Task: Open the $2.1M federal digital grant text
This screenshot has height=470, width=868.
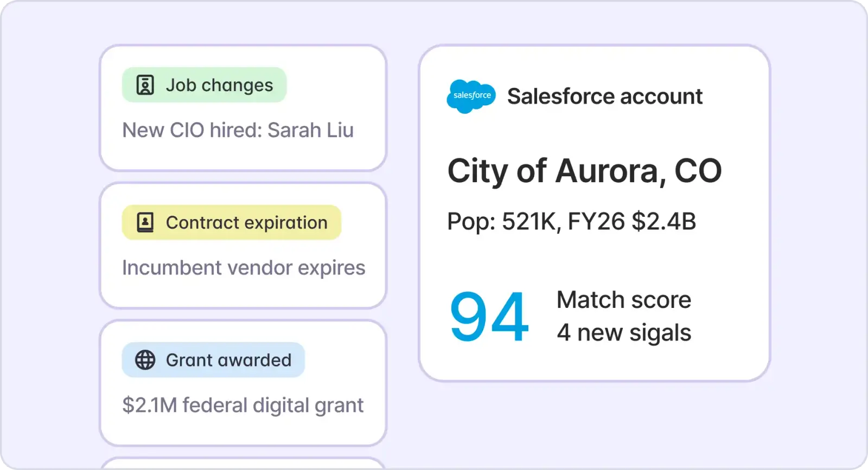Action: (243, 405)
